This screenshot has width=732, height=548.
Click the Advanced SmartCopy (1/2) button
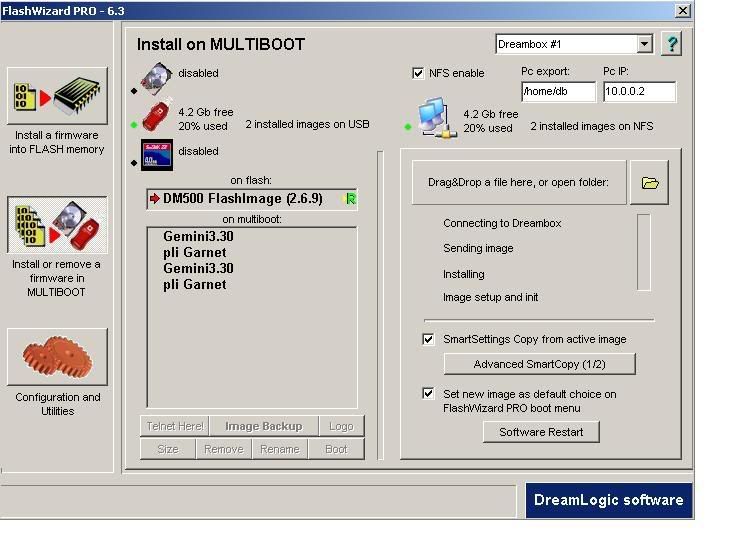539,364
